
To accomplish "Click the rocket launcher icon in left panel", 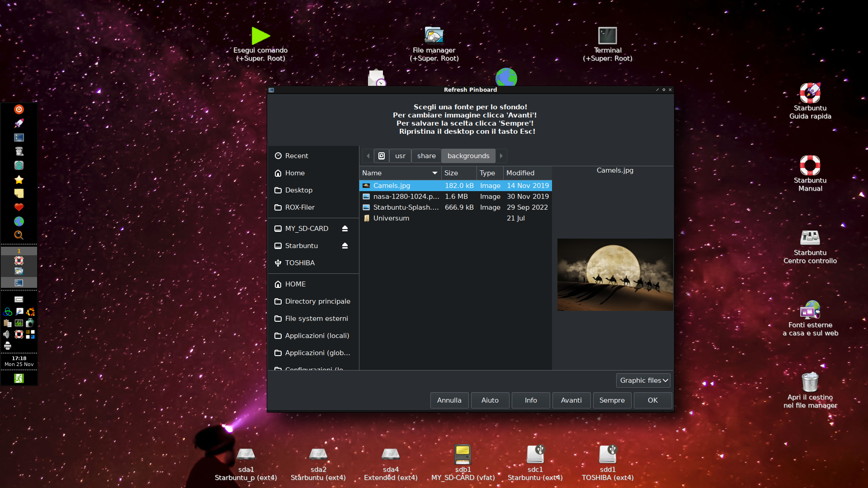I will tap(19, 123).
